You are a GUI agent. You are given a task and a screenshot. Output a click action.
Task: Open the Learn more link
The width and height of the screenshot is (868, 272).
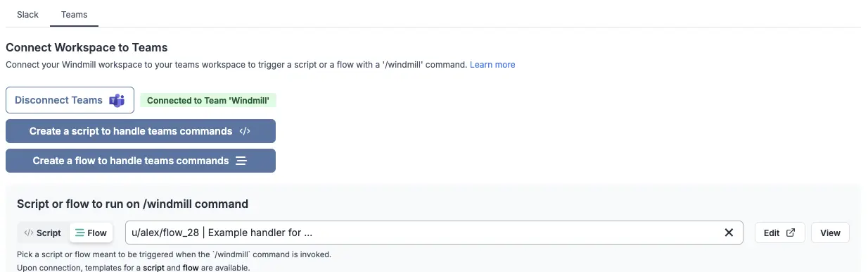tap(492, 64)
